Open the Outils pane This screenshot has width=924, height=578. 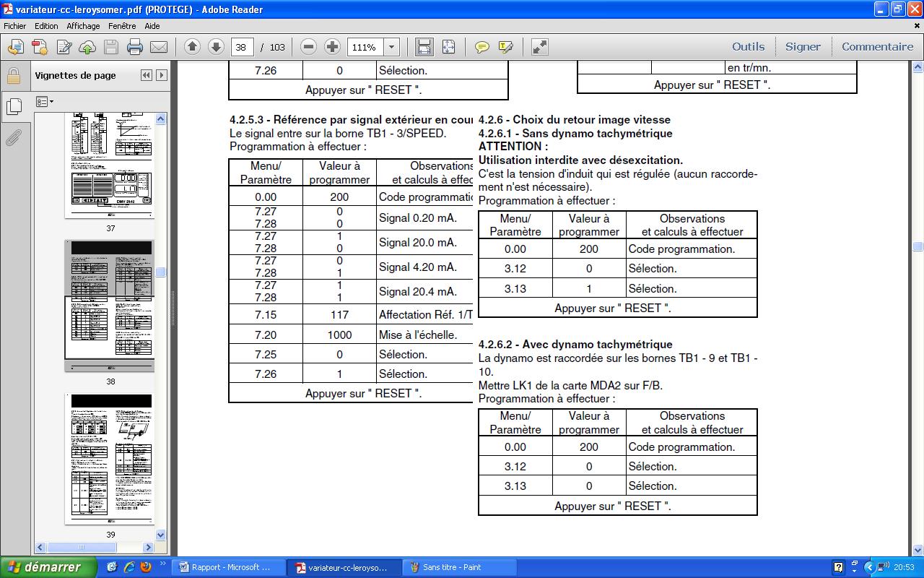coord(748,47)
